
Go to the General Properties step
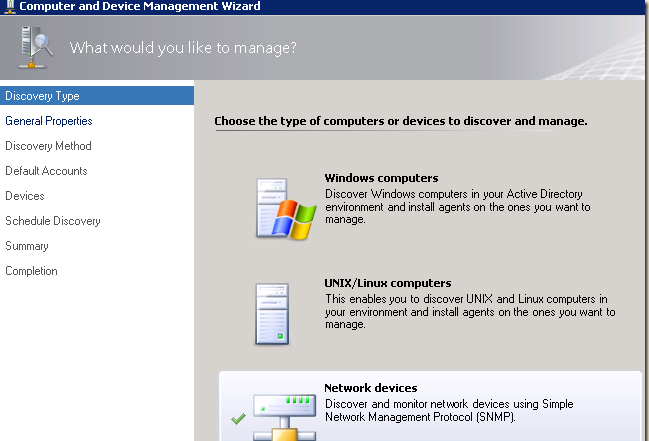tap(49, 121)
